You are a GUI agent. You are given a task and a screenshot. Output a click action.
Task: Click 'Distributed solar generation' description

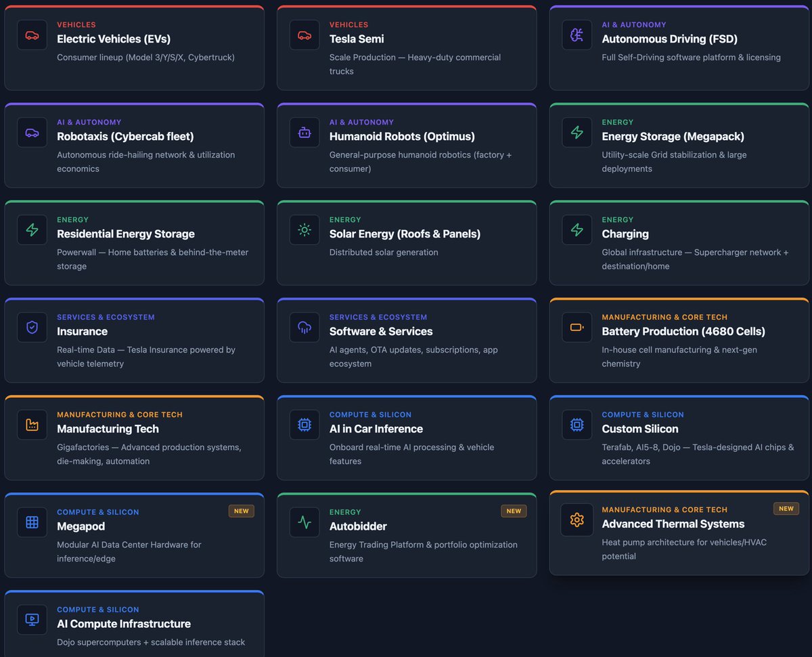tap(384, 252)
